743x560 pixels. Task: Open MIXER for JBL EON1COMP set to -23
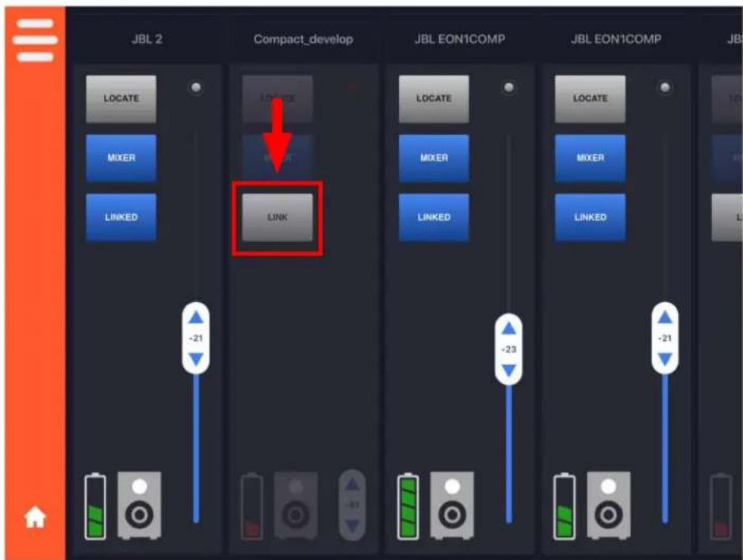pyautogui.click(x=434, y=158)
